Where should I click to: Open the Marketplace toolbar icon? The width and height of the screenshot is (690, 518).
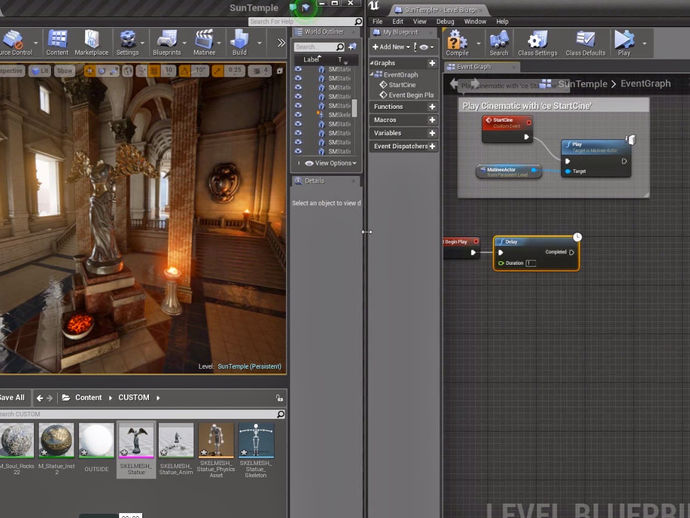(x=91, y=43)
